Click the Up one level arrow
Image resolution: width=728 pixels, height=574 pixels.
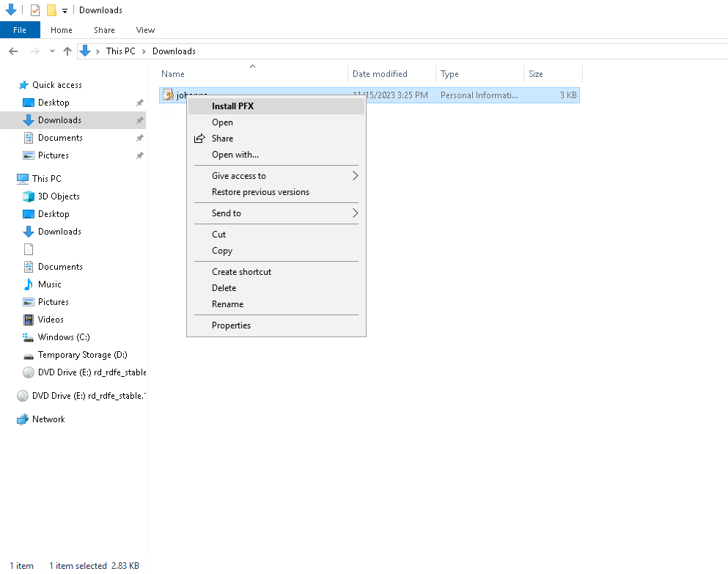[x=67, y=51]
